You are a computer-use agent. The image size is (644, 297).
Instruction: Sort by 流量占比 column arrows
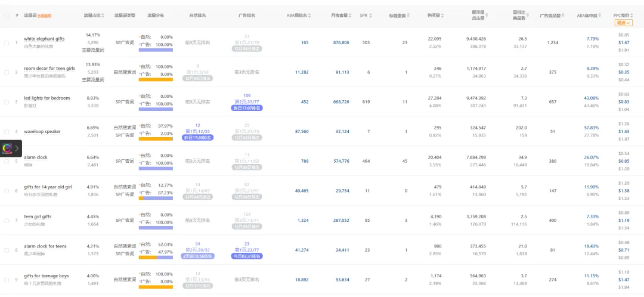(103, 15)
